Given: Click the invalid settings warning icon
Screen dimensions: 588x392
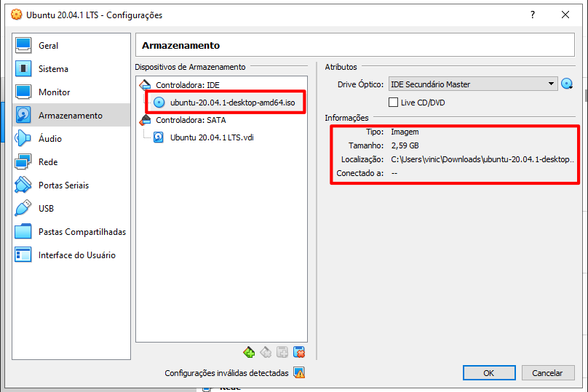Looking at the screenshot, I should pyautogui.click(x=299, y=373).
